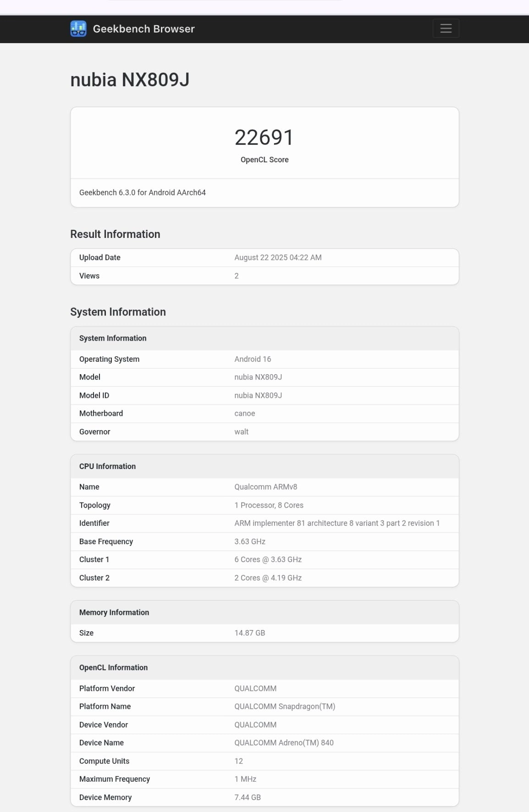Open the Result Information heading
The image size is (529, 812).
coord(115,234)
